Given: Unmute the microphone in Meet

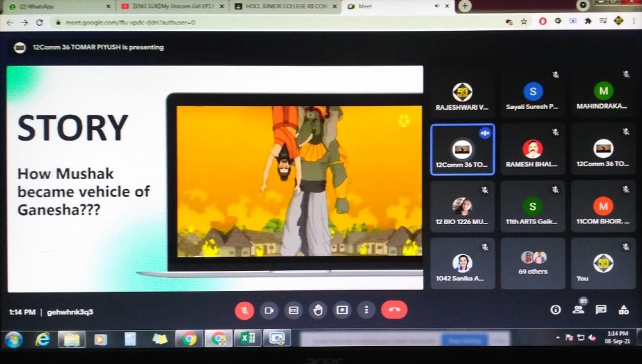Looking at the screenshot, I should (x=245, y=311).
